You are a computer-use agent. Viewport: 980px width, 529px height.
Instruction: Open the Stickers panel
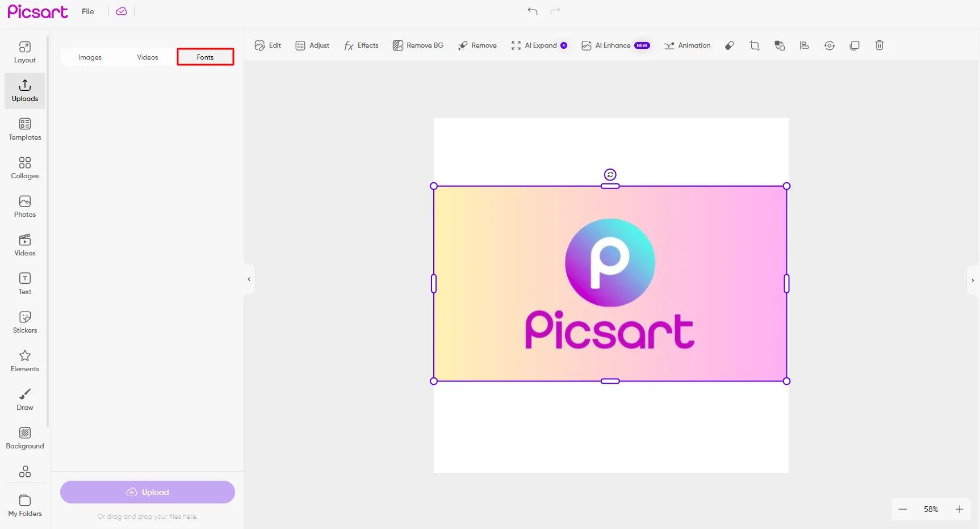pyautogui.click(x=25, y=322)
